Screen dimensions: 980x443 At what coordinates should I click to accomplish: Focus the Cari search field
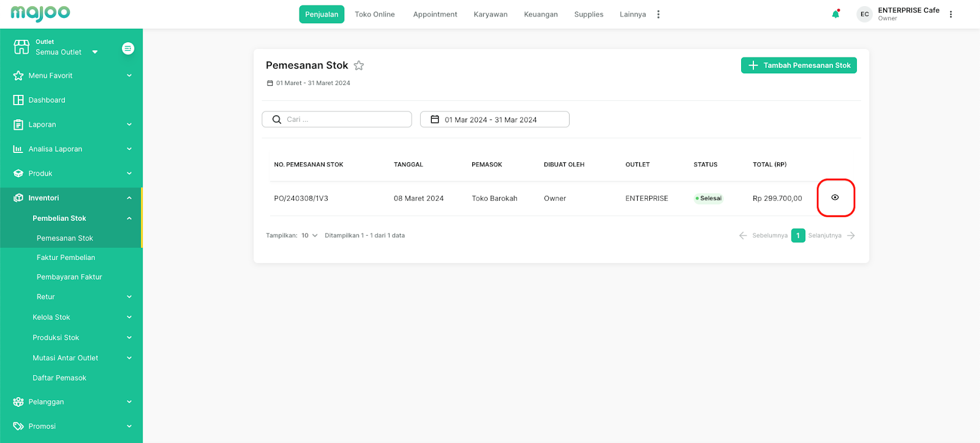pos(337,119)
